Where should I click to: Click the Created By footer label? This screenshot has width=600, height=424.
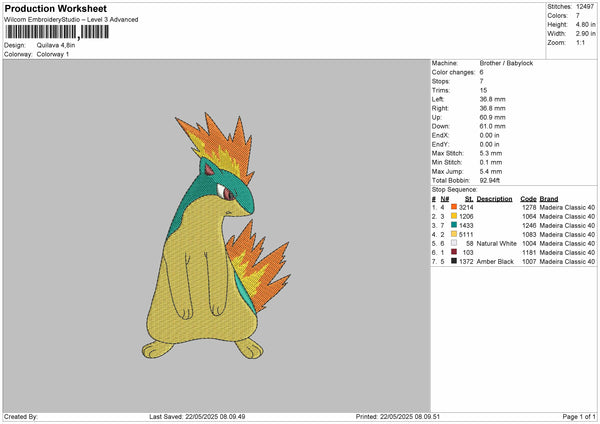21,417
